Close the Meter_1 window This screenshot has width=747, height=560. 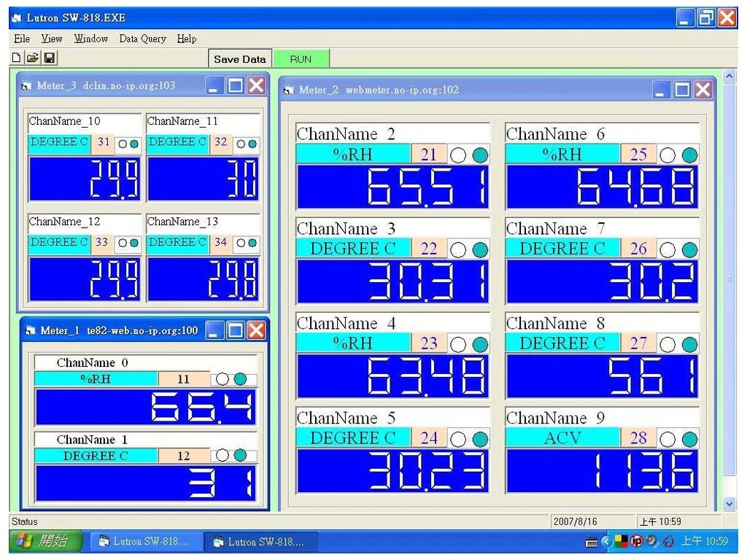point(256,330)
